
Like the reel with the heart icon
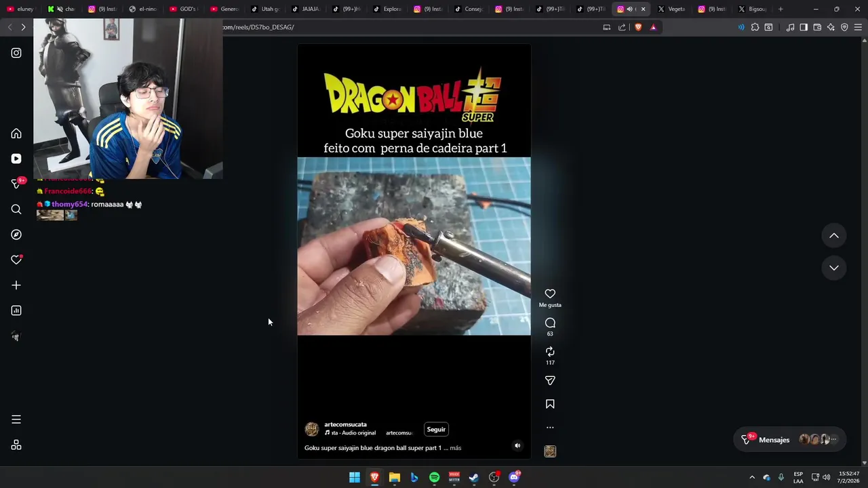pos(550,293)
